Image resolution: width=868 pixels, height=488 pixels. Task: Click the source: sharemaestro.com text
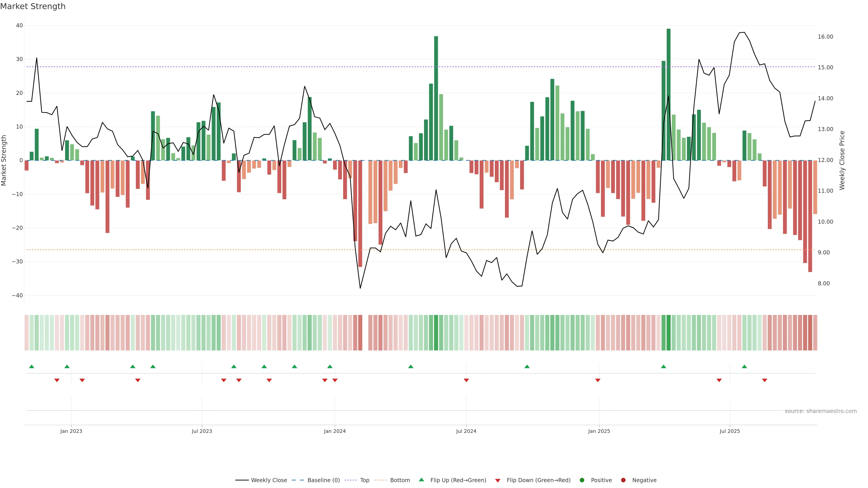pos(821,411)
